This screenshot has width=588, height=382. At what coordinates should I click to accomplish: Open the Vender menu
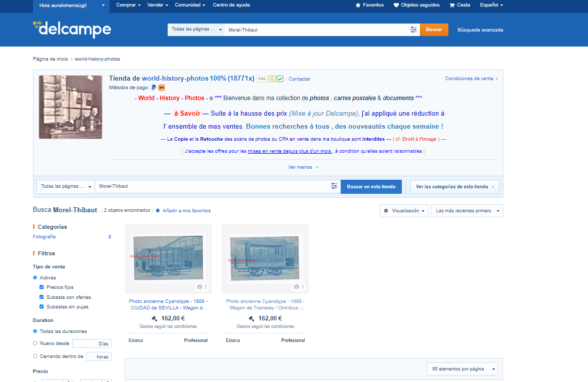[158, 5]
